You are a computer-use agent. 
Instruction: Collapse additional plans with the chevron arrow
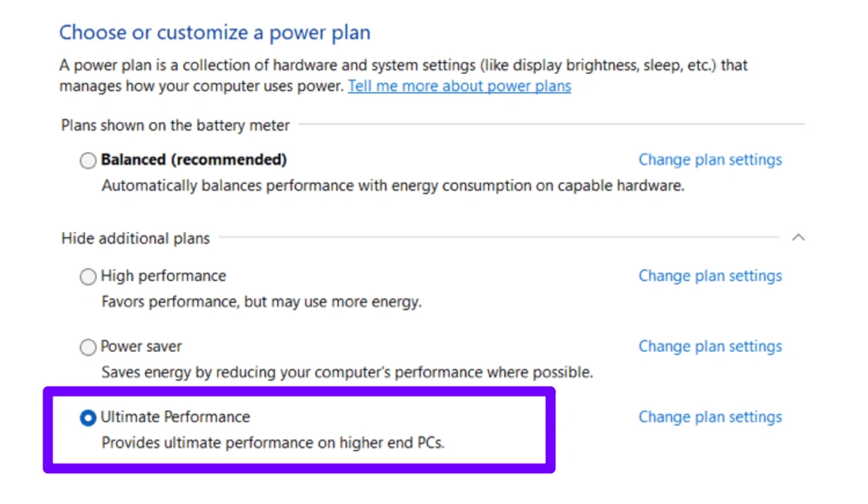pyautogui.click(x=798, y=238)
